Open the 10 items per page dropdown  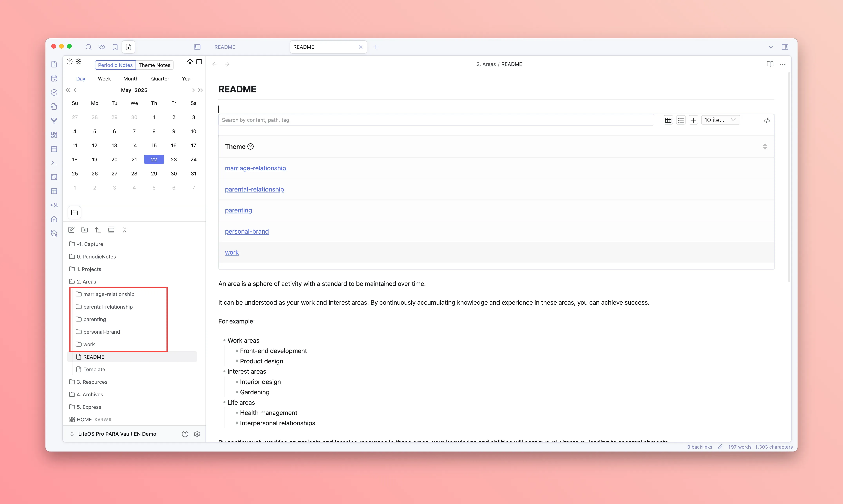720,120
